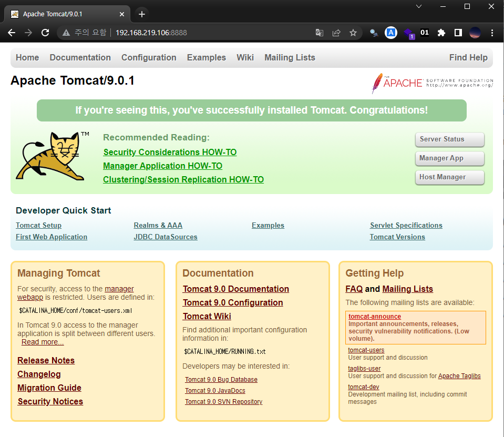Open Tomcat 9.0 Configuration link

[x=233, y=302]
